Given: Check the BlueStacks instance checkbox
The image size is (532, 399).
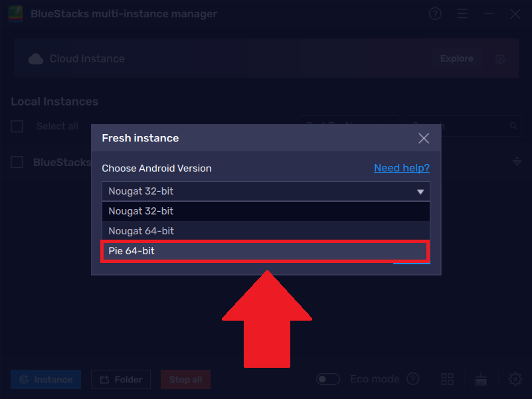Looking at the screenshot, I should click(17, 162).
